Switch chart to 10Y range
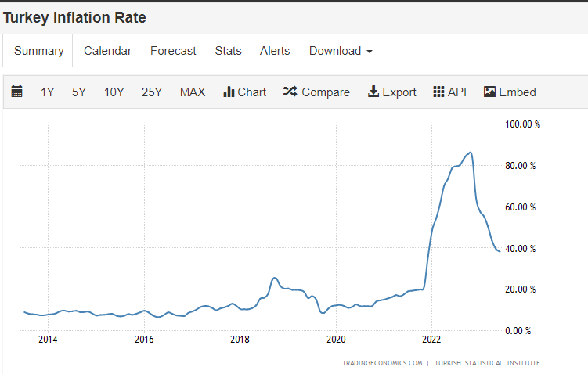The height and width of the screenshot is (374, 588). [x=114, y=92]
